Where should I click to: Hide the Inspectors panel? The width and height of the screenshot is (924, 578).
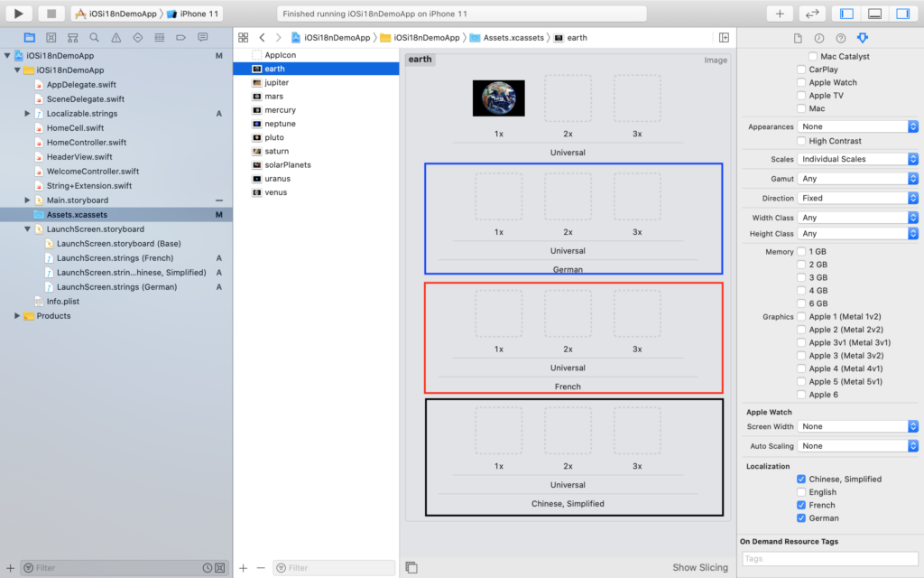click(902, 14)
